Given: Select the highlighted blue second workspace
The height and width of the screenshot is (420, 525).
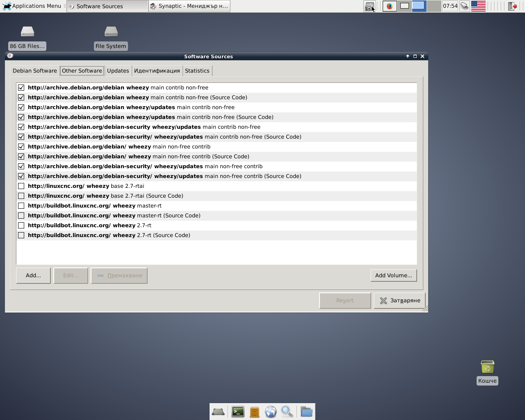Looking at the screenshot, I should click(x=419, y=6).
